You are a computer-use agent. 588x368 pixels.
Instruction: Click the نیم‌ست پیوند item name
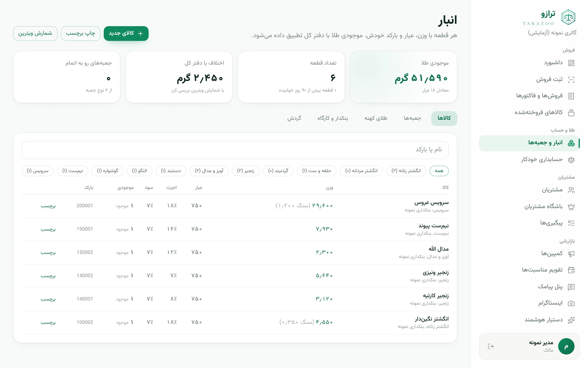[433, 226]
